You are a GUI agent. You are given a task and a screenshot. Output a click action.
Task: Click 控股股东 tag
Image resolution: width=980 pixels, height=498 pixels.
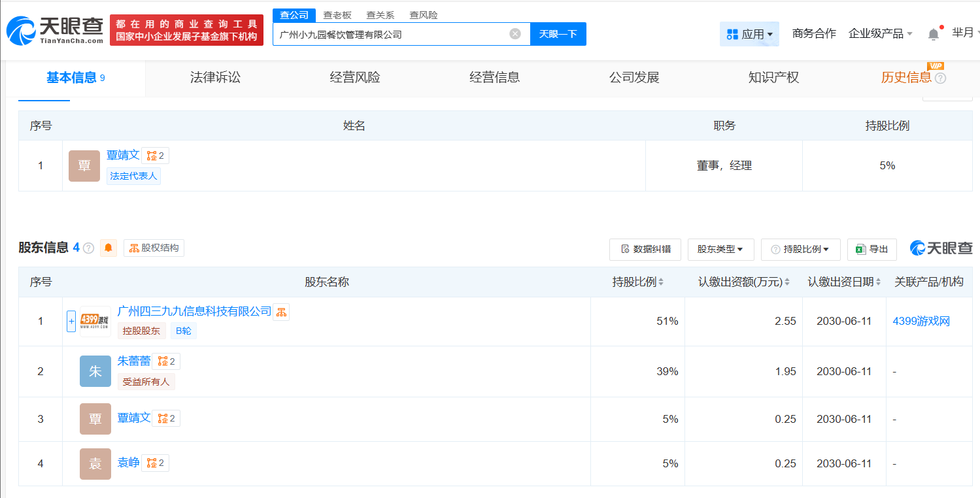141,331
